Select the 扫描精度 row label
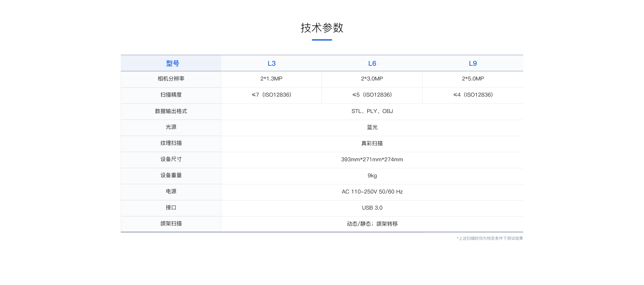 171,95
